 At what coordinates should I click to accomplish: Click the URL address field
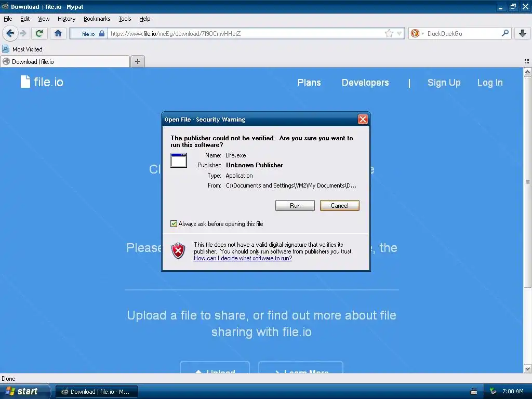click(246, 33)
